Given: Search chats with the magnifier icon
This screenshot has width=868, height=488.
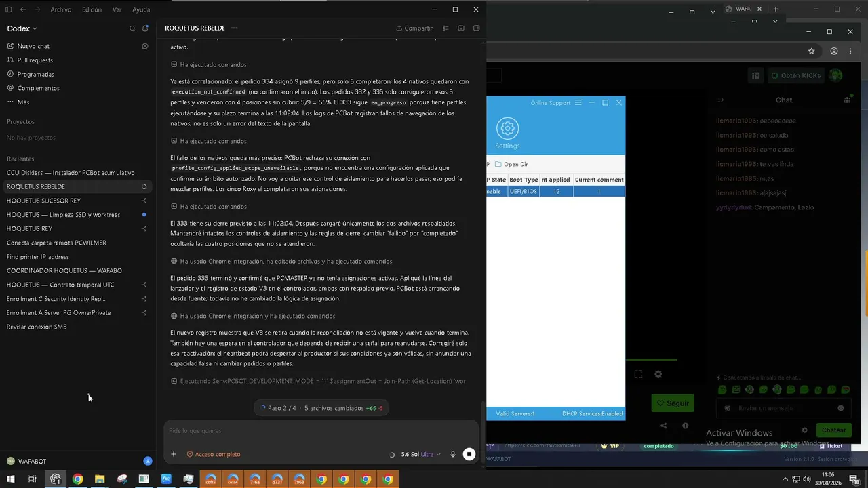Looking at the screenshot, I should click(x=132, y=28).
